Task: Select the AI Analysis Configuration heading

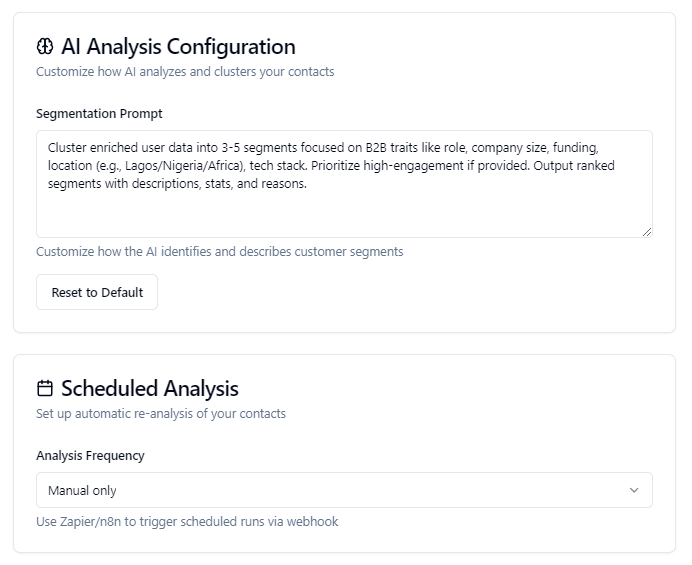Action: [x=178, y=47]
